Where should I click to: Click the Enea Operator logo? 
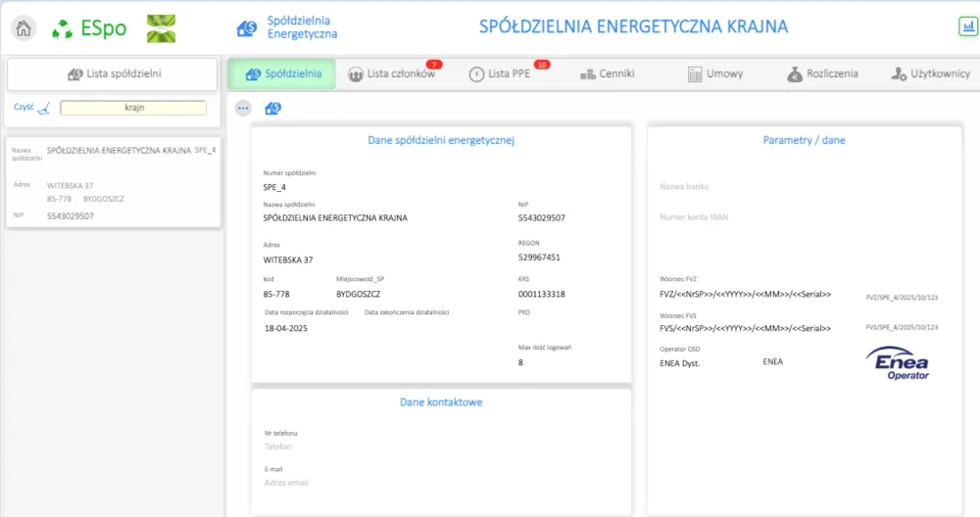click(x=898, y=362)
